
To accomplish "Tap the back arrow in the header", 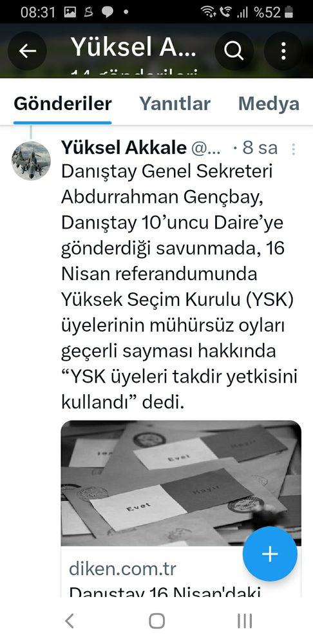I will [27, 51].
